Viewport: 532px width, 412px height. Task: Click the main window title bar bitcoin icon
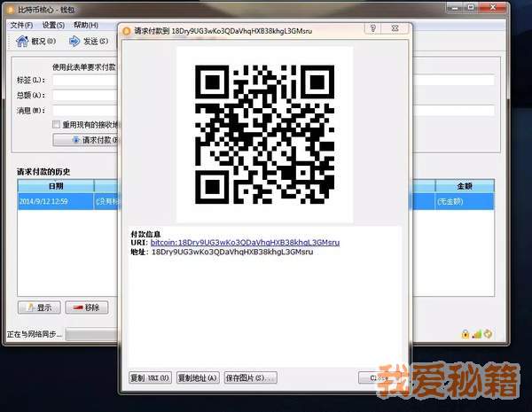click(x=11, y=10)
